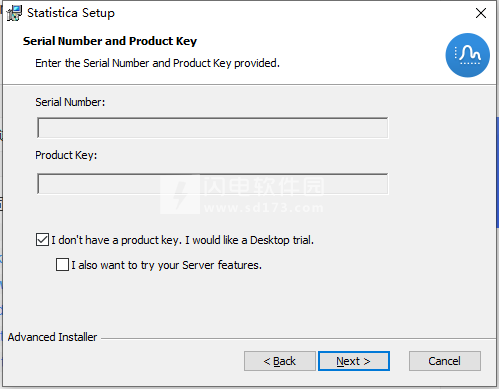Focus the Serial Number input field
Image resolution: width=499 pixels, height=389 pixels.
pyautogui.click(x=213, y=128)
